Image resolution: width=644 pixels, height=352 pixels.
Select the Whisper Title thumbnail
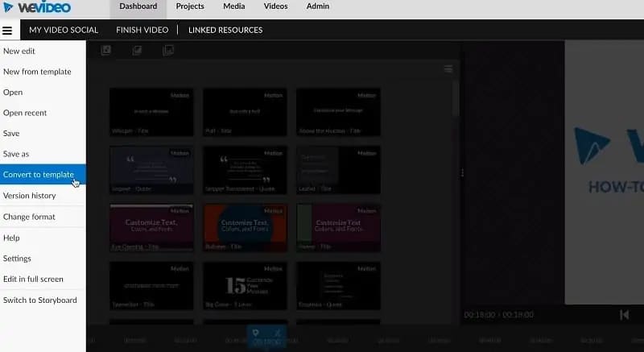click(x=151, y=112)
